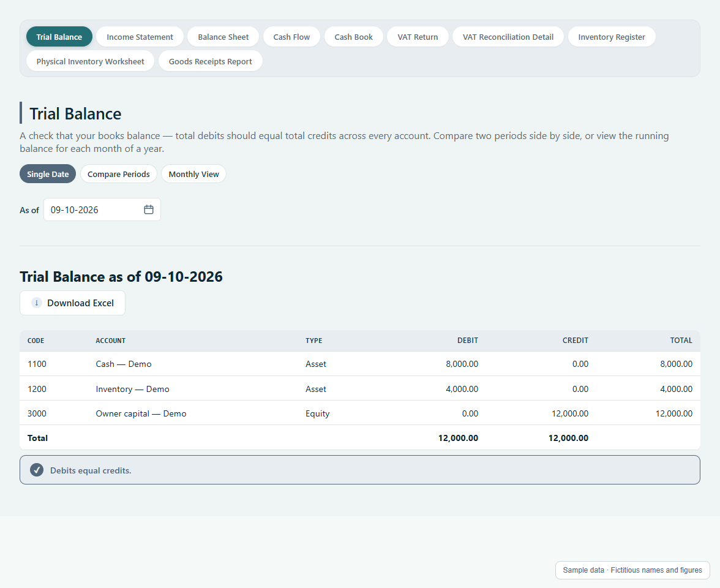Screen dimensions: 720x588
Task: Click the As of date field
Action: 102,209
